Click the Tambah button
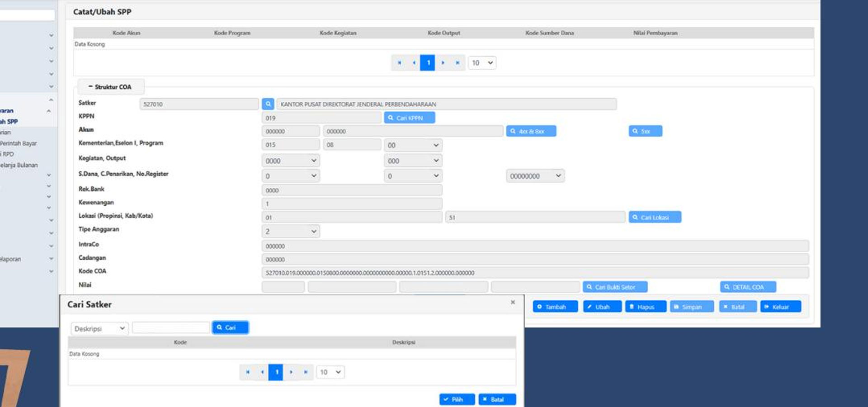Image resolution: width=868 pixels, height=407 pixels. pos(555,307)
